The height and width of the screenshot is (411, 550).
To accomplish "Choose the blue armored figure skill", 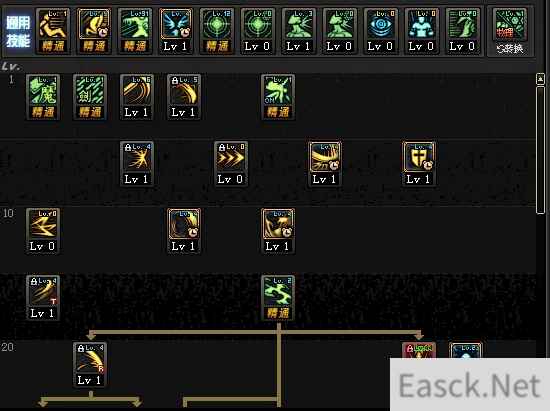I will [x=421, y=31].
